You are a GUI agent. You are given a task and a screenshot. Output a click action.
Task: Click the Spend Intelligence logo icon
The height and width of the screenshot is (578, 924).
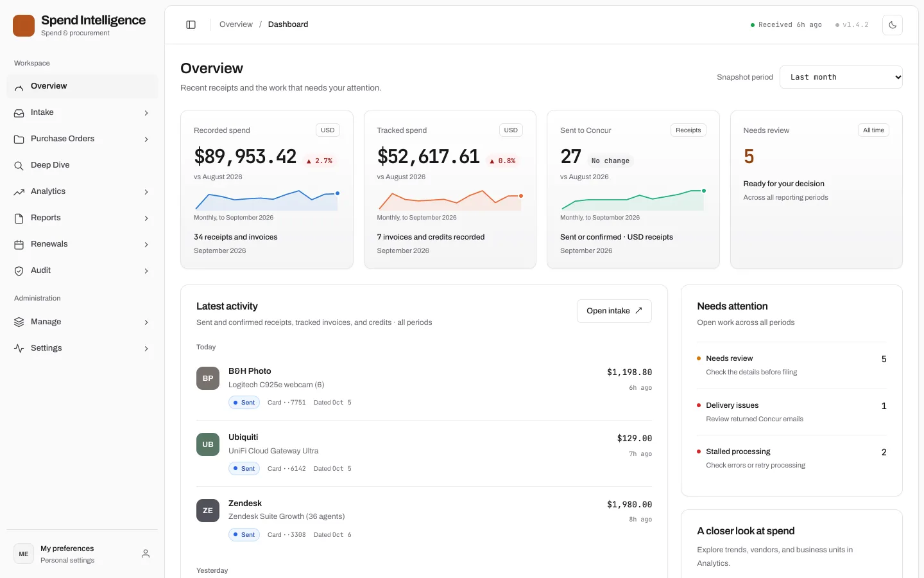tap(24, 26)
